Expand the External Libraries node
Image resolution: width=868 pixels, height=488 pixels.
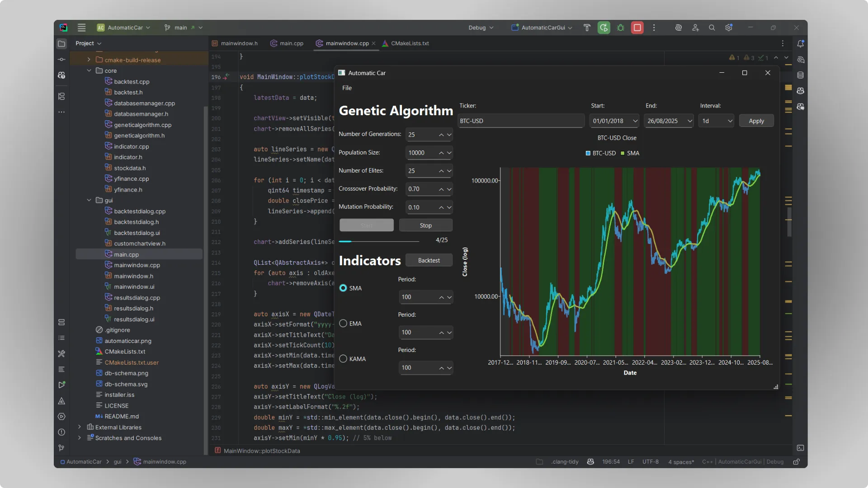[x=80, y=427]
